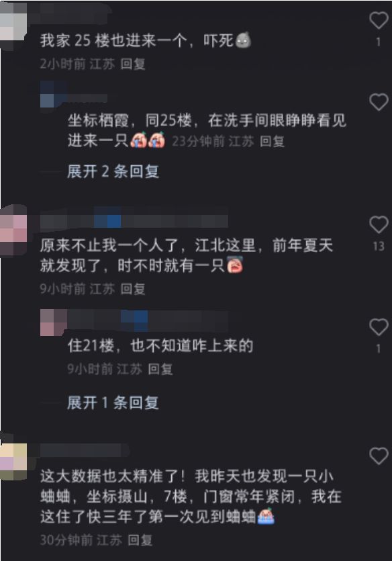Image resolution: width=392 pixels, height=561 pixels.
Task: Like the comment about 25楼 吓死
Action: point(379,20)
